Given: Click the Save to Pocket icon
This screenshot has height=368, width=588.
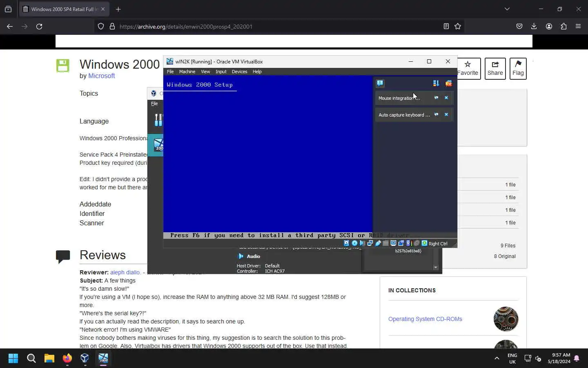Looking at the screenshot, I should coord(519,26).
